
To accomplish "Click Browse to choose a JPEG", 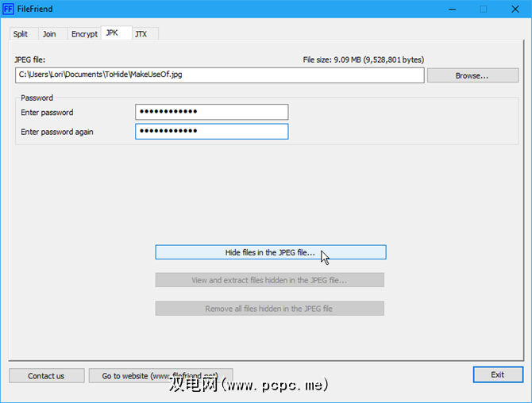I will point(472,75).
